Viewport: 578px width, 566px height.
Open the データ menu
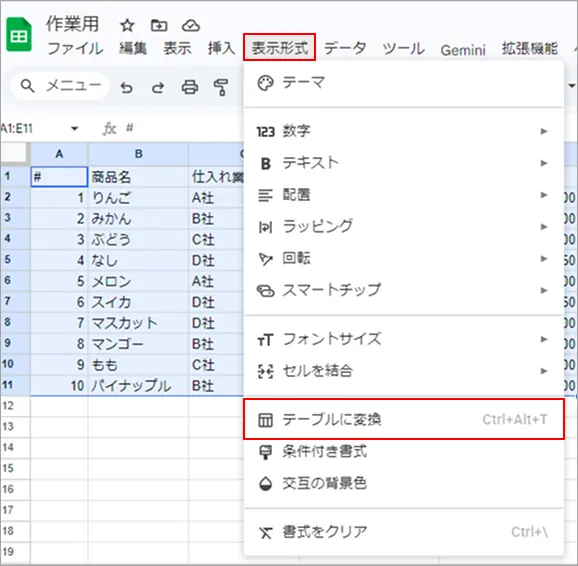[345, 48]
